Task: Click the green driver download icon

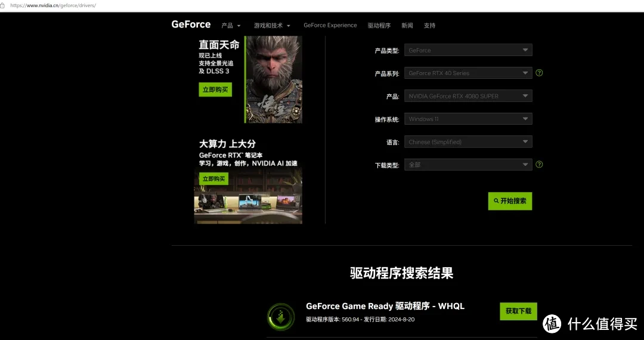Action: click(281, 317)
